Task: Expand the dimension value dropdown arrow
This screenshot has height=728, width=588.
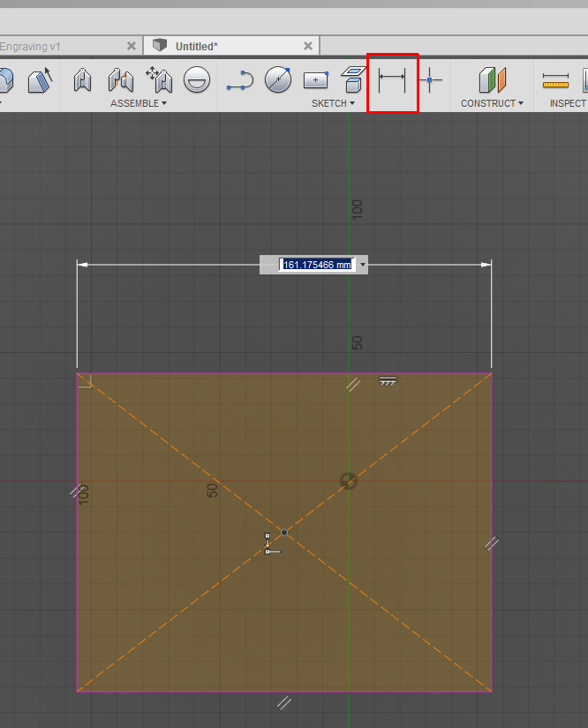Action: coord(363,265)
